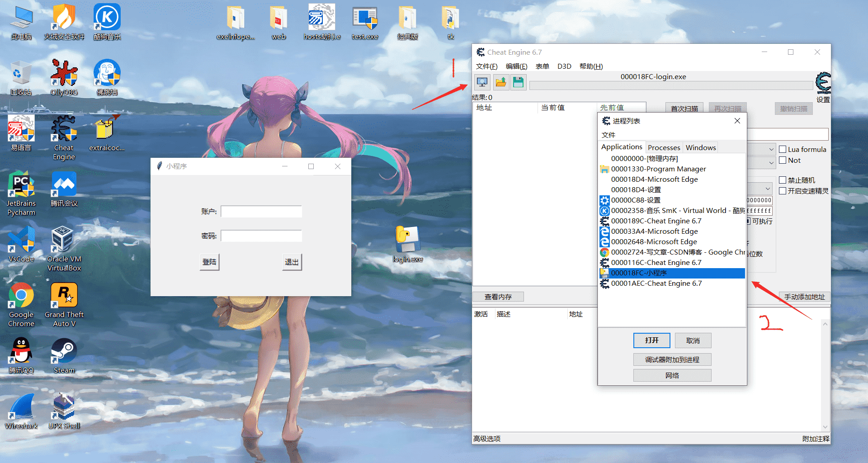Expand the scan type dropdown beside Lua formula
Viewport: 868px width, 463px height.
[771, 149]
